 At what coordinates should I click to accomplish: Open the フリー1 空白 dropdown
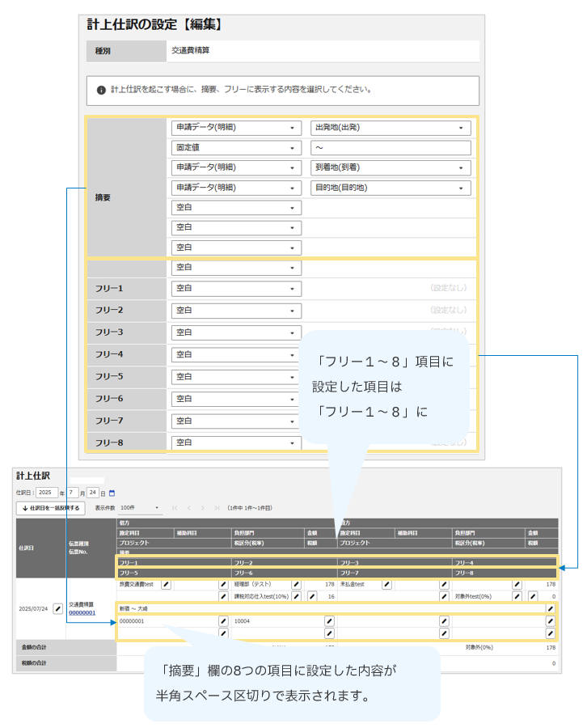pos(236,288)
